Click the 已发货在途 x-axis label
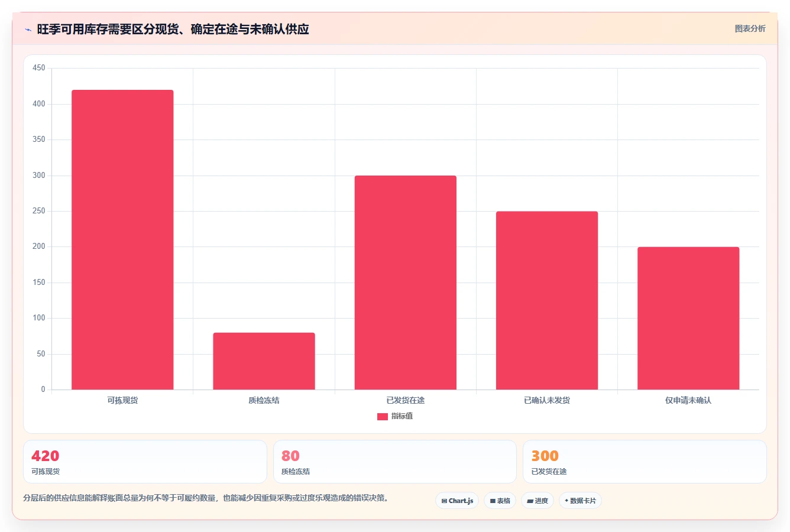Image resolution: width=790 pixels, height=532 pixels. click(405, 400)
